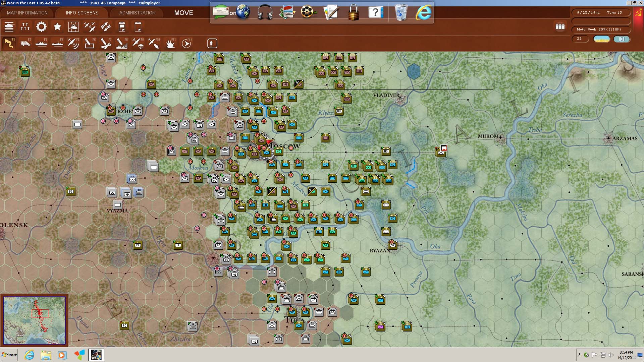Viewport: 644px width, 362px height.
Task: Open the reinforcements arrows icon
Action: coord(106,27)
